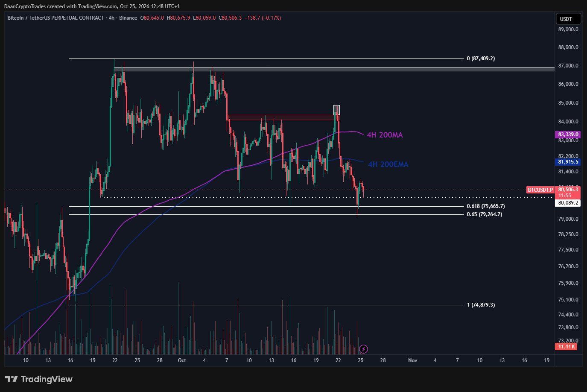587x392 pixels.
Task: Select the small white box at the October 22 peak
Action: (336, 110)
